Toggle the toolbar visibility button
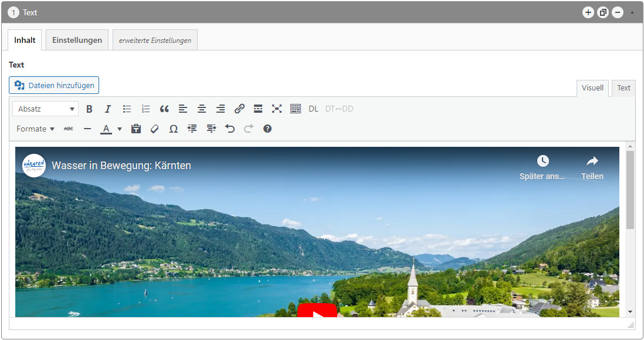The width and height of the screenshot is (644, 340). (x=296, y=109)
